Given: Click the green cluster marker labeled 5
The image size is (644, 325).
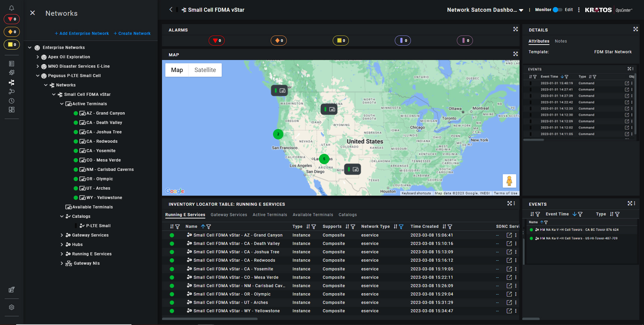Looking at the screenshot, I should click(324, 159).
